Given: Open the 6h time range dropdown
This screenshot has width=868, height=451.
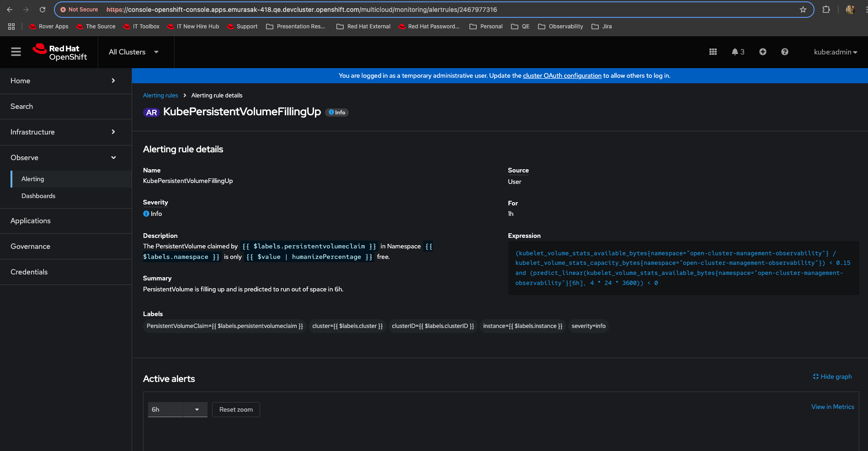Looking at the screenshot, I should tap(177, 409).
